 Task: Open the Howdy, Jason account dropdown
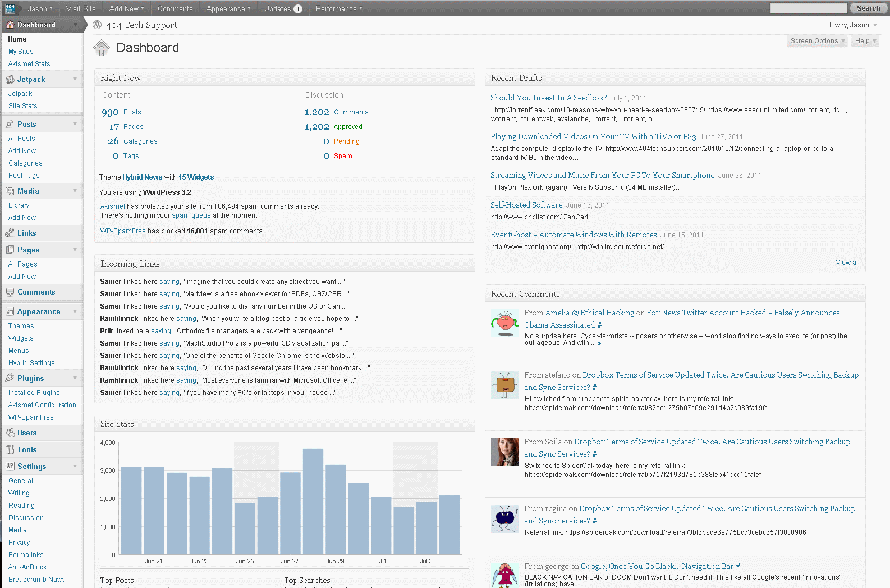point(851,25)
